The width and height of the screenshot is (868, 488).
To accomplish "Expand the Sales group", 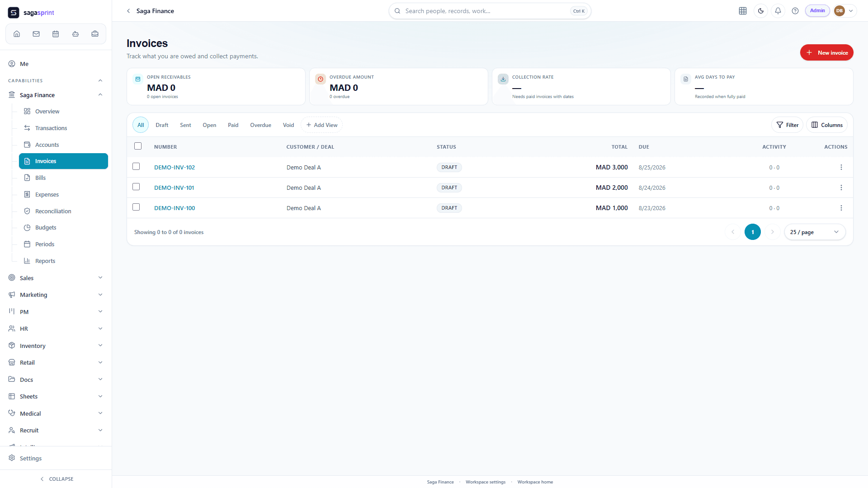I will [100, 278].
